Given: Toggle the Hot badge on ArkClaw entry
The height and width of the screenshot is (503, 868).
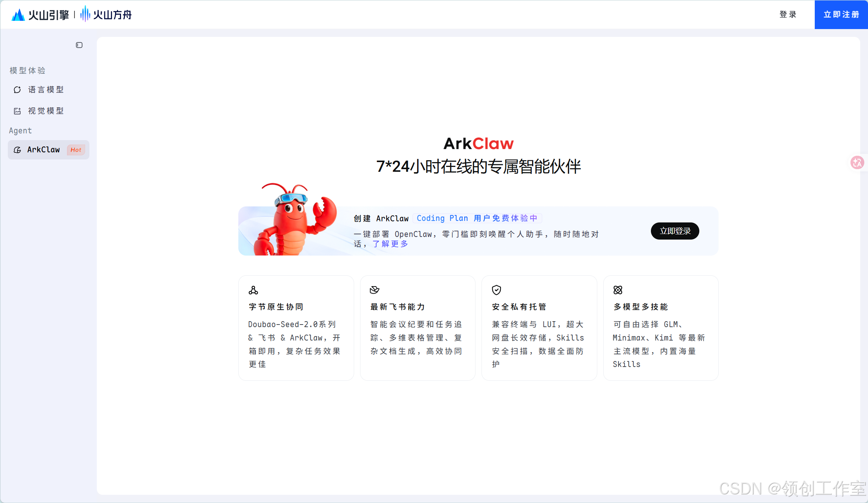Looking at the screenshot, I should coord(76,150).
